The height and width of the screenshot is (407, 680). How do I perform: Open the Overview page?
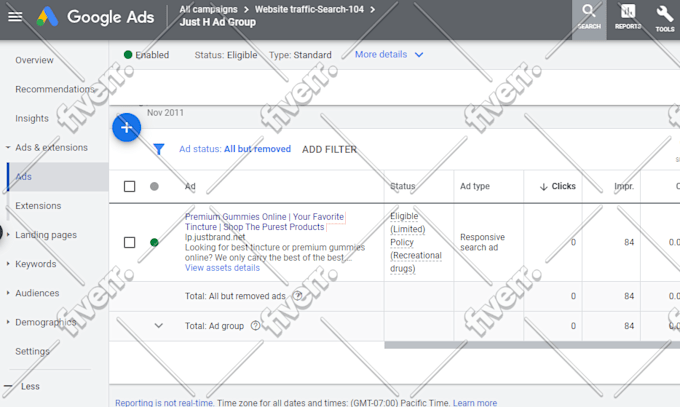[x=34, y=60]
